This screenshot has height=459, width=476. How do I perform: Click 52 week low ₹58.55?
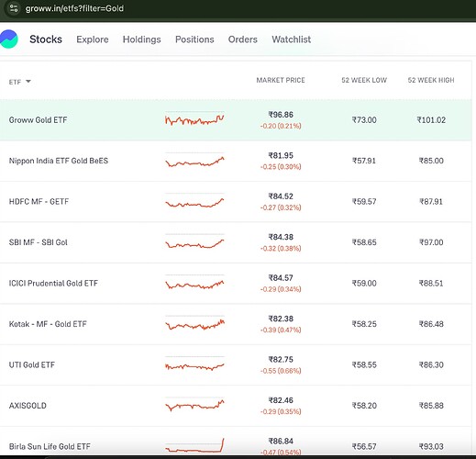point(364,364)
